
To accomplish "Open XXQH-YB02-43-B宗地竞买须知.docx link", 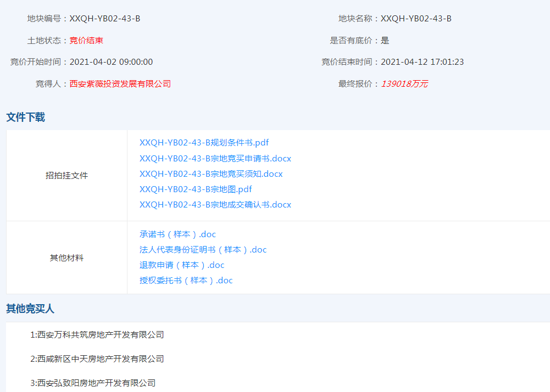I will pyautogui.click(x=211, y=174).
